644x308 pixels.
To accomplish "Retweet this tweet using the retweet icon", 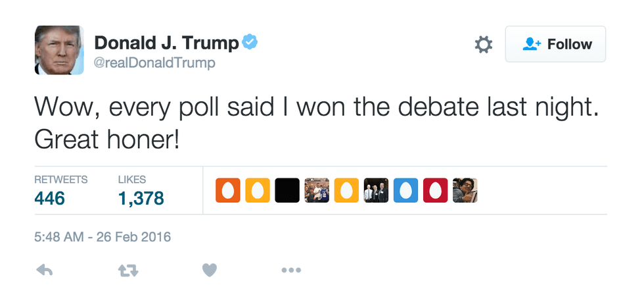I will pos(127,270).
